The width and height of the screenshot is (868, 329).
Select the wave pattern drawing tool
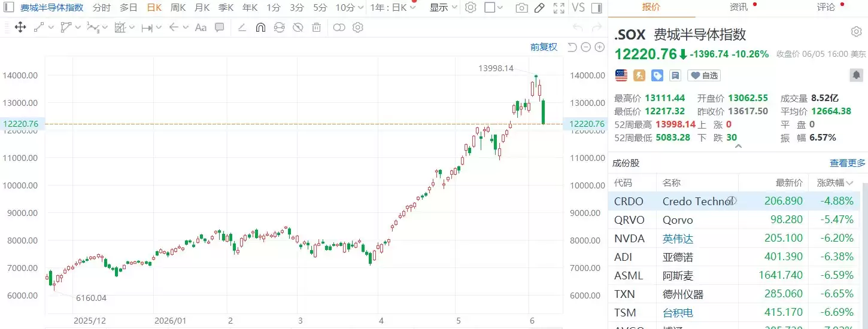pos(92,28)
